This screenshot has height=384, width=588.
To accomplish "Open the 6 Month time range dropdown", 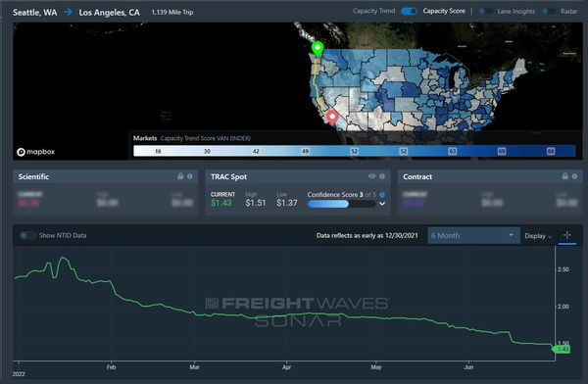I will coord(473,235).
